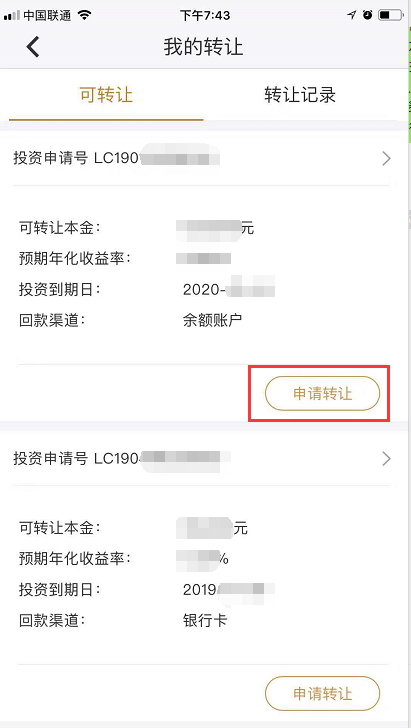Viewport: 411px width, 728px height.
Task: Tap the alarm clock status icon
Action: [367, 15]
